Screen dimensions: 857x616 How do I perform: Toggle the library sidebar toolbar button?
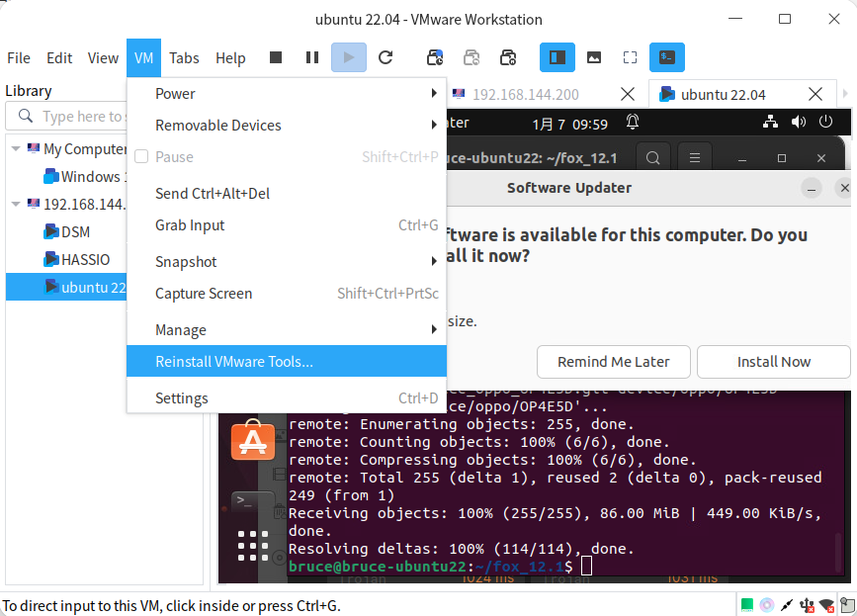pos(557,58)
